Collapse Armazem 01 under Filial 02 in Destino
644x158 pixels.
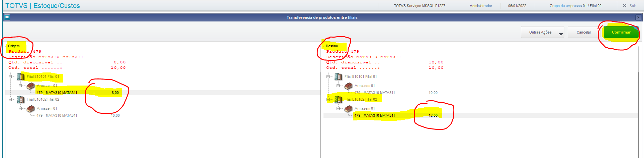point(338,108)
